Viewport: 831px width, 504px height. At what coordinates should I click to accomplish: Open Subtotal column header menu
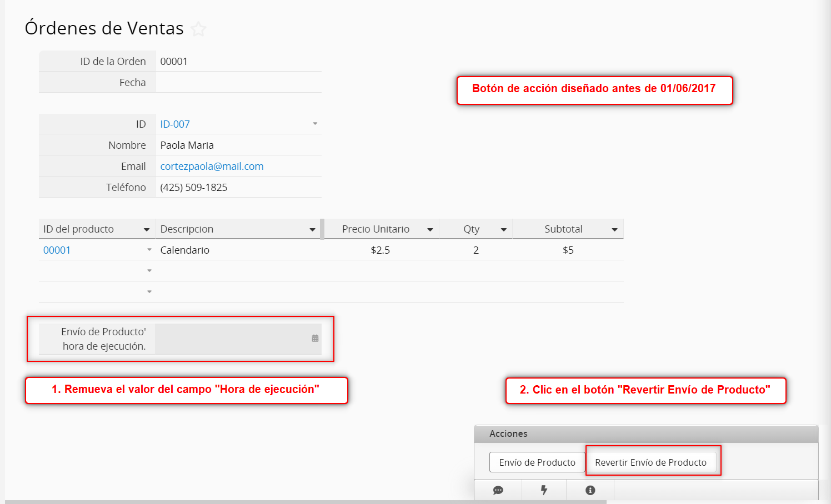[614, 230]
